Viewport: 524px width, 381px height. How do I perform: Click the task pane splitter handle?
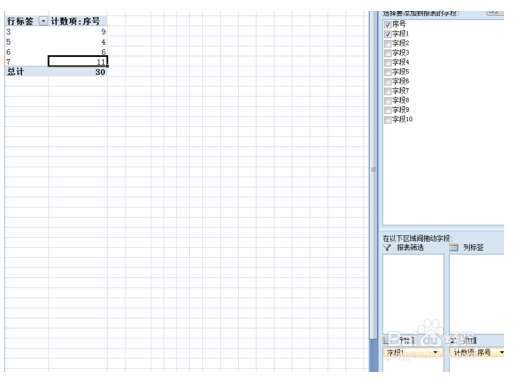(374, 169)
